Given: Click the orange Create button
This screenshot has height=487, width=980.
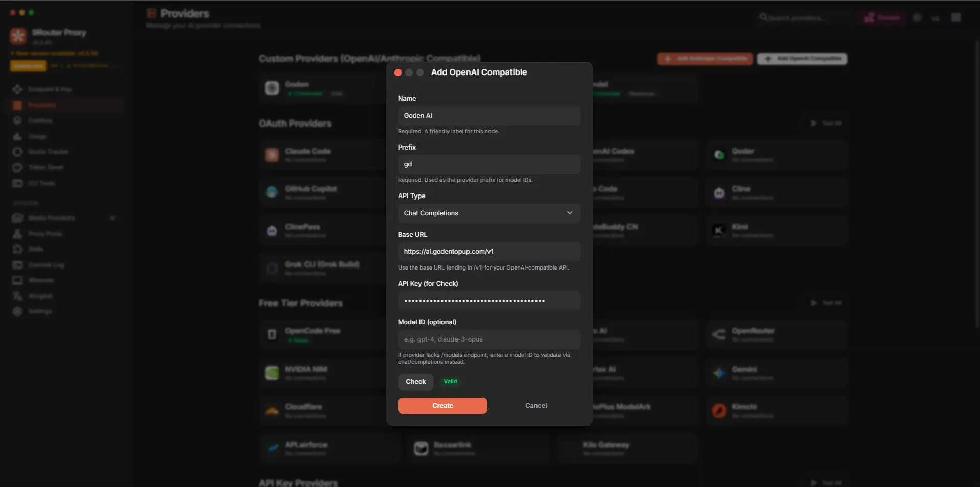Looking at the screenshot, I should (x=442, y=406).
